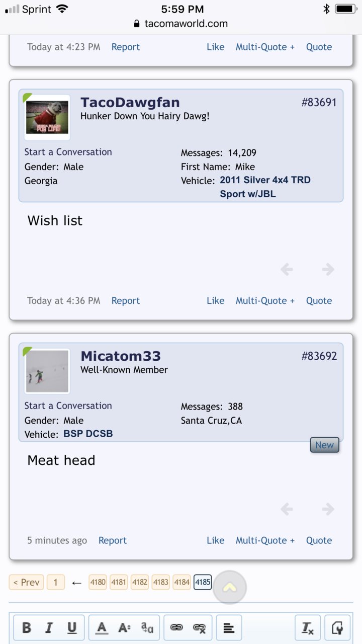Viewport: 362px width, 644px height.
Task: Open the Prev page link
Action: coord(26,583)
